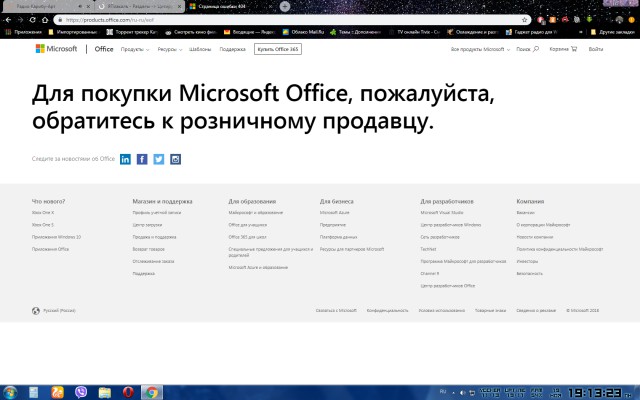Select the 404 error page tab

[231, 6]
